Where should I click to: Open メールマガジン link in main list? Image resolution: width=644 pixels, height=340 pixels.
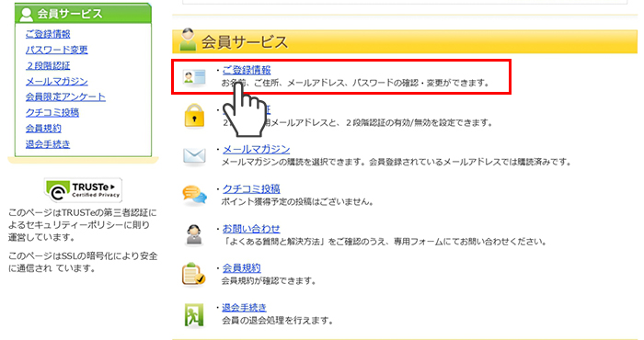click(x=257, y=149)
